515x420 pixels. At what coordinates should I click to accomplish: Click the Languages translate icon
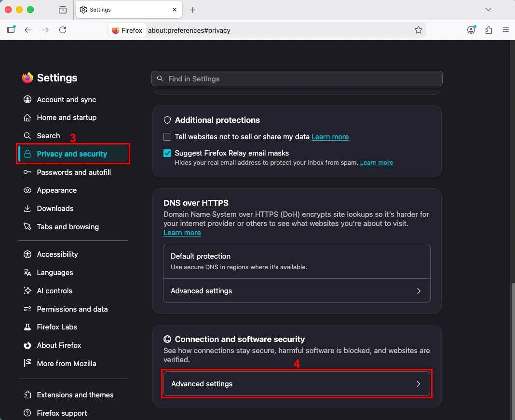click(x=27, y=273)
